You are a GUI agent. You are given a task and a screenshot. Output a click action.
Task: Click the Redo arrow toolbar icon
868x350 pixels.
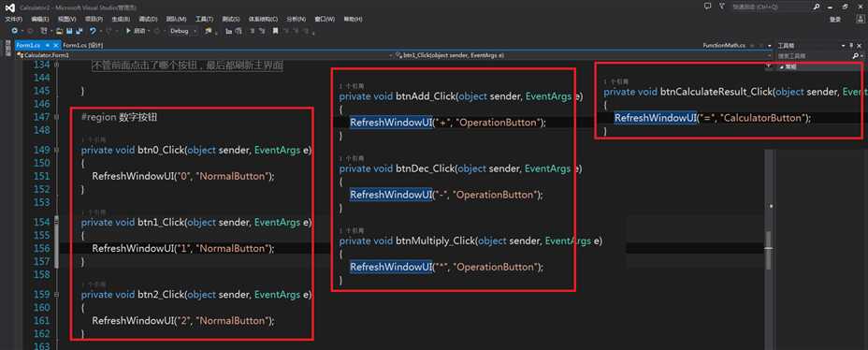click(x=108, y=31)
